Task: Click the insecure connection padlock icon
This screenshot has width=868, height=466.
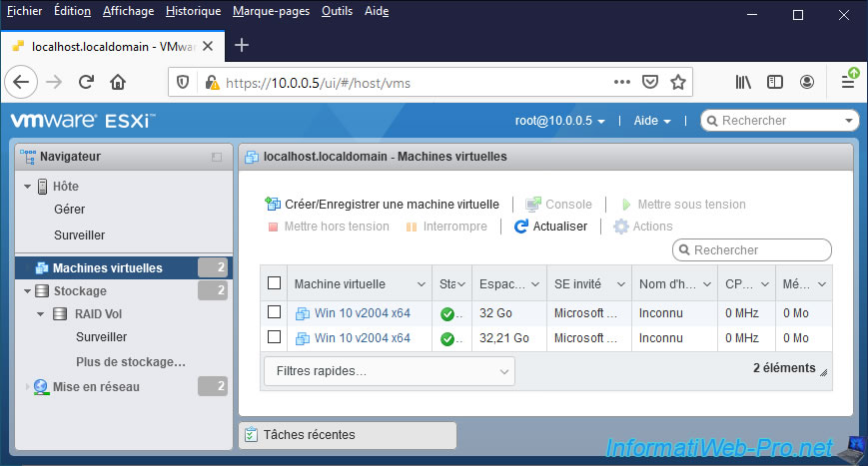Action: click(x=212, y=83)
